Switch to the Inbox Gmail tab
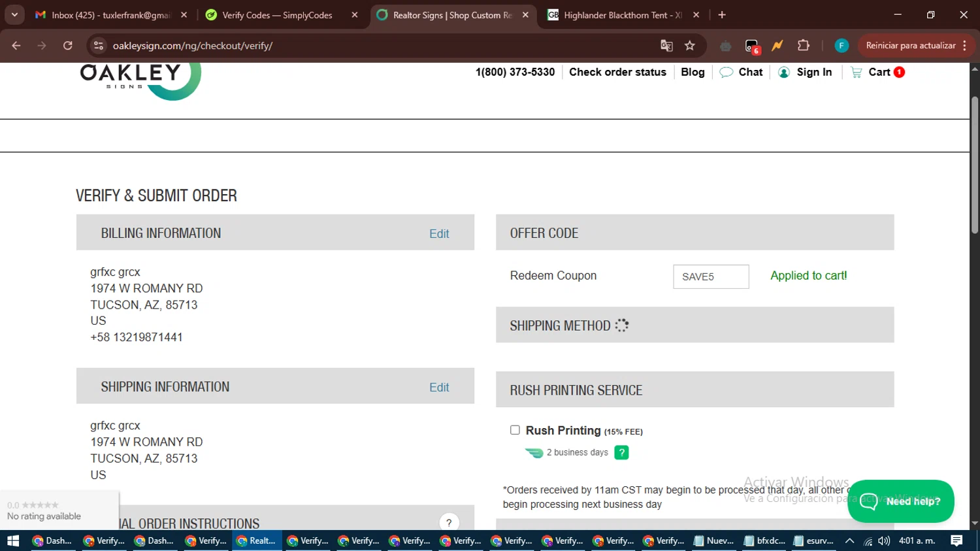Screen dimensions: 980x551 pos(110,15)
